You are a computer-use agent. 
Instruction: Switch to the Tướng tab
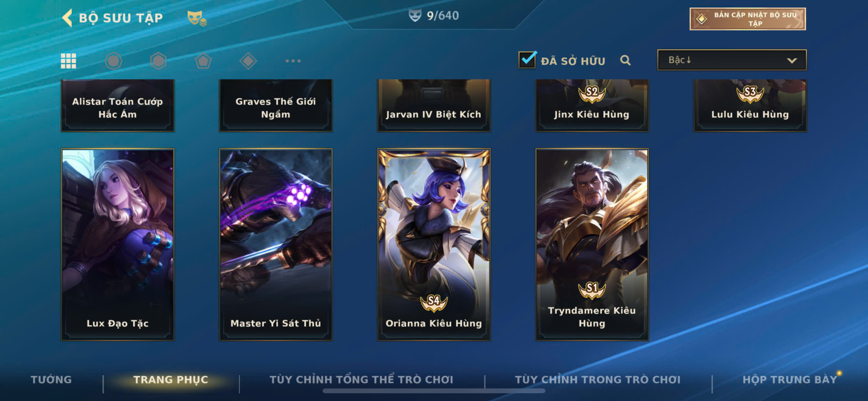click(51, 379)
